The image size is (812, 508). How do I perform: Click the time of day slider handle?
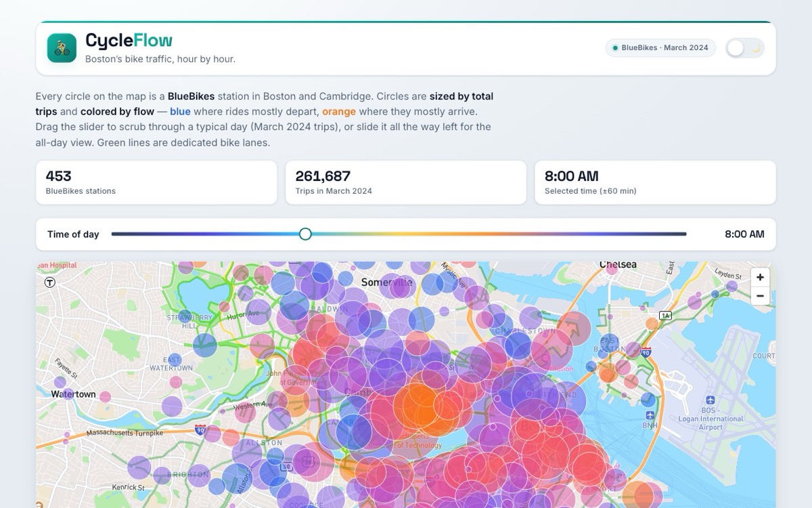click(x=305, y=234)
